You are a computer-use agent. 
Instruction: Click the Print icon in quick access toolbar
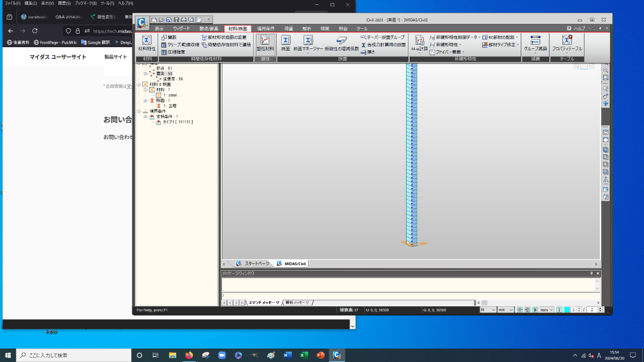[x=183, y=20]
